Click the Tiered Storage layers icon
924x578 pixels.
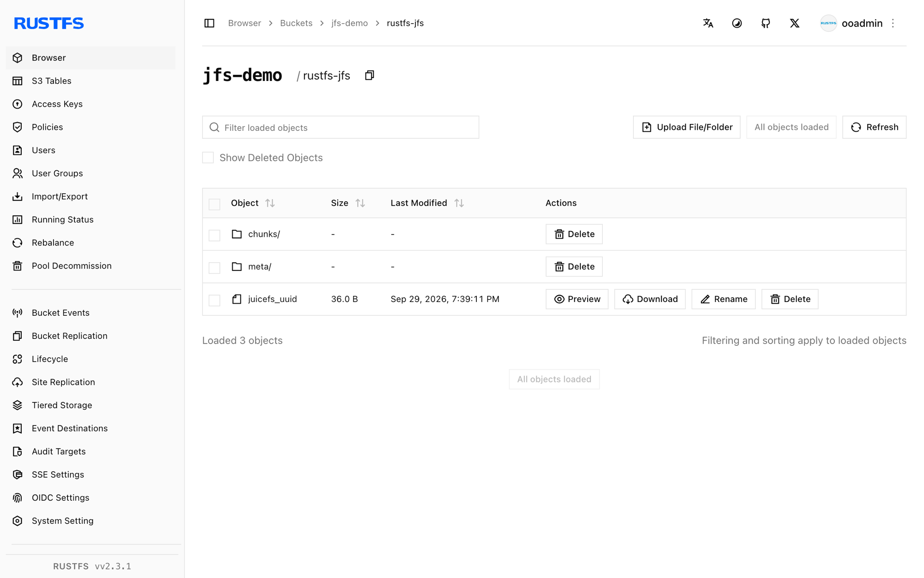18,406
